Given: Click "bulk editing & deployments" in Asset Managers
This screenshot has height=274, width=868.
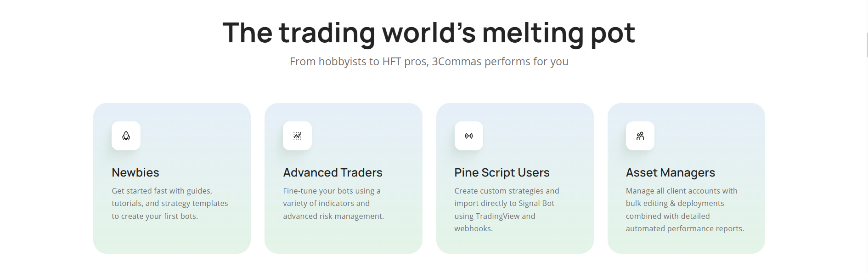Looking at the screenshot, I should [x=675, y=203].
